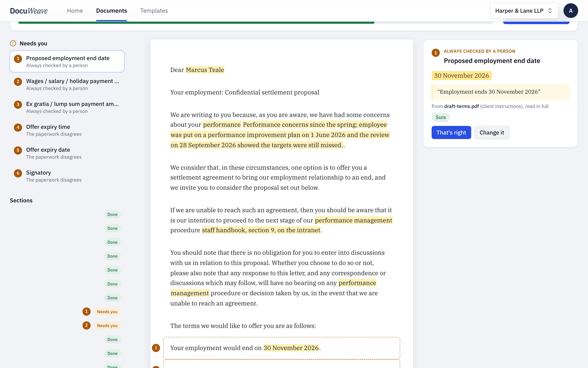Select Proposed employment end date item
Screen dimensions: 588x368
pos(67,61)
